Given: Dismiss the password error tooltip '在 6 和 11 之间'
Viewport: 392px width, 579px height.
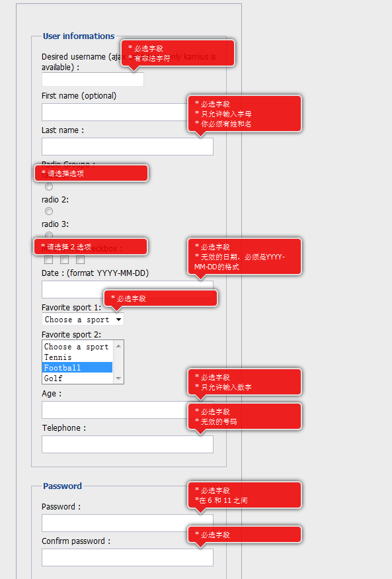Looking at the screenshot, I should pyautogui.click(x=245, y=495).
